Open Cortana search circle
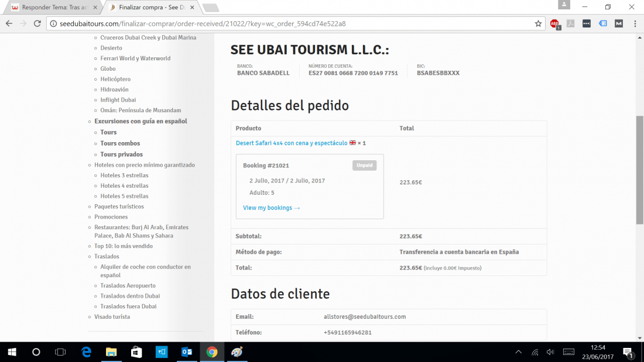644x362 pixels. pos(36,352)
